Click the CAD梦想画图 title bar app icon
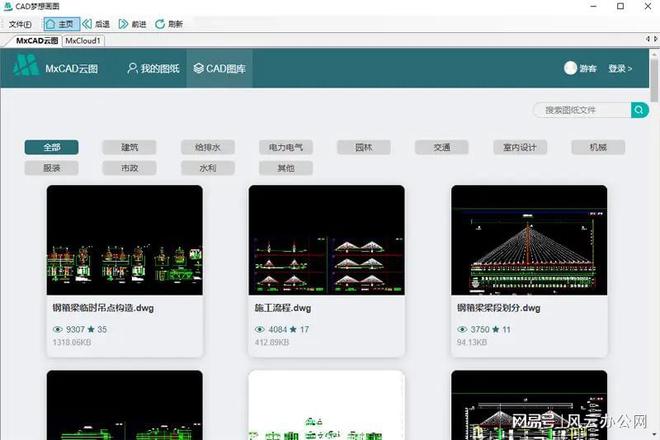The image size is (660, 440). [8, 6]
